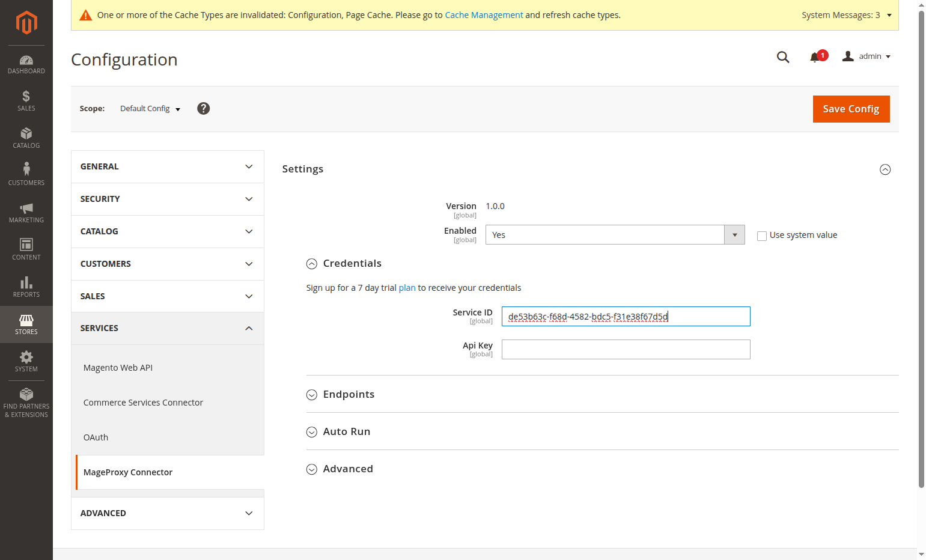Expand the GENERAL configuration tab

(x=168, y=166)
